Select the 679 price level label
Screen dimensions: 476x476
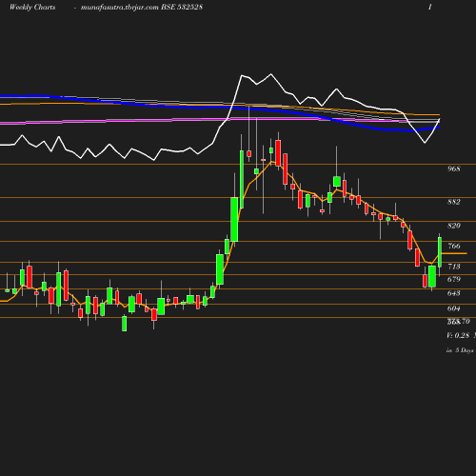454,279
